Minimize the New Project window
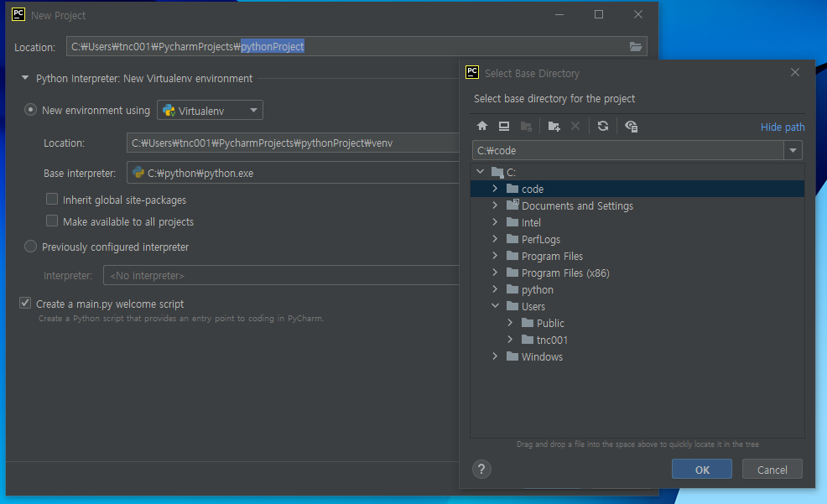The width and height of the screenshot is (827, 504). [559, 14]
